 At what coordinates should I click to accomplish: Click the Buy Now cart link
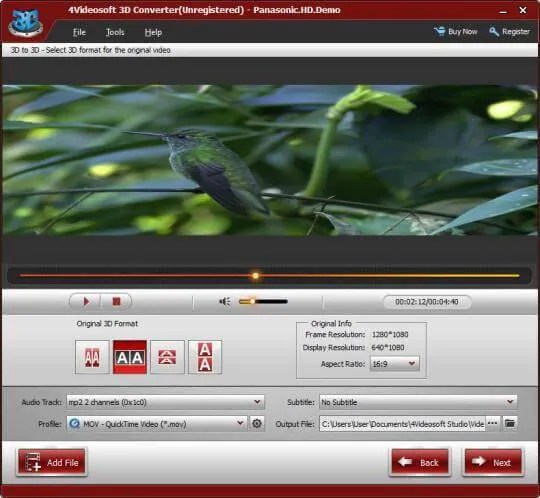[x=456, y=31]
